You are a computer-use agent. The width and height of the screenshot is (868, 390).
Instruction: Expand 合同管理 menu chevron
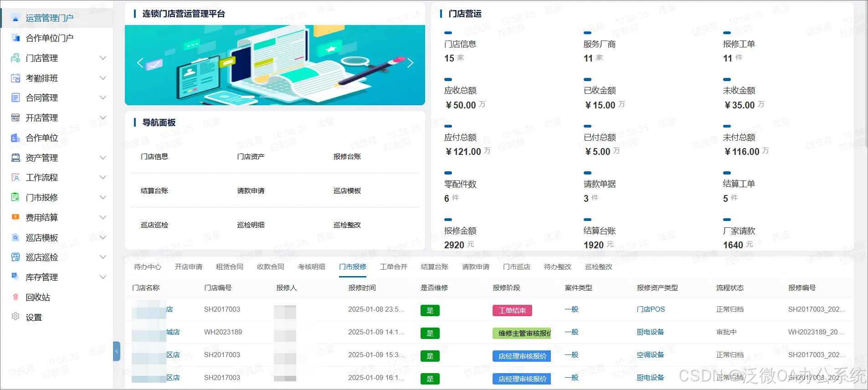[x=103, y=97]
